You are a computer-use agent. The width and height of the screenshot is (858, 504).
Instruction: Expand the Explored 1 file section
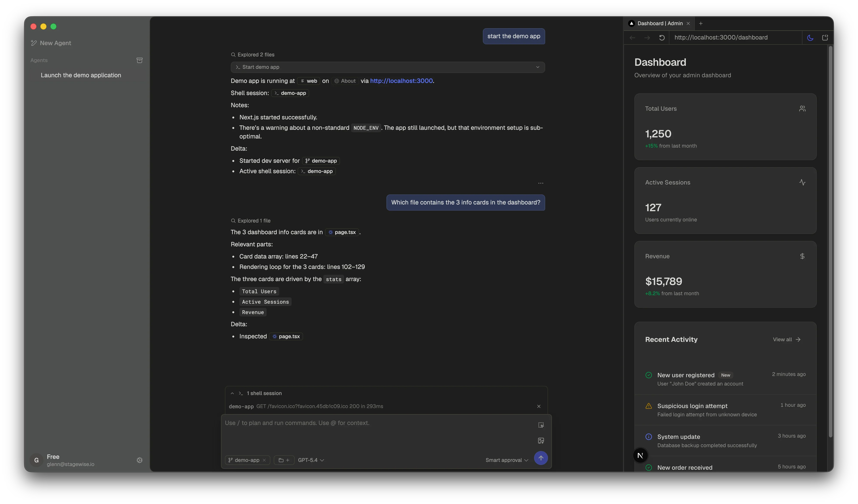click(x=251, y=221)
